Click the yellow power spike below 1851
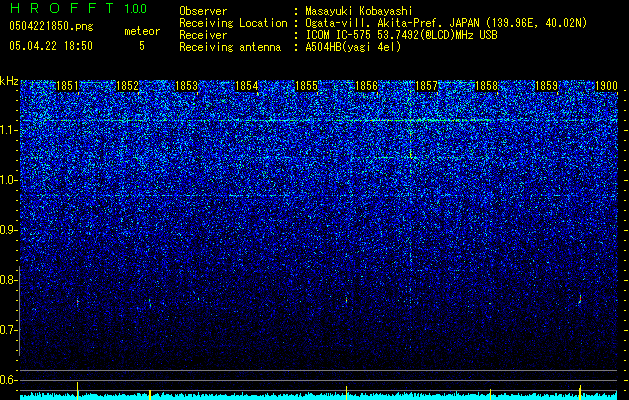Image resolution: width=629 pixels, height=400 pixels. [x=77, y=391]
